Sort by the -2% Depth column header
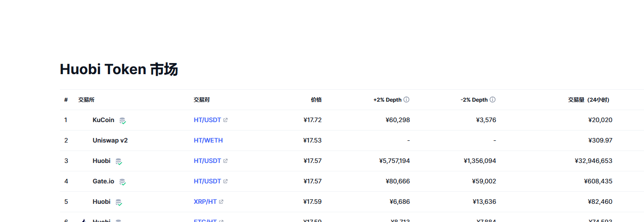Viewport: 644px width, 222px height. click(x=474, y=100)
